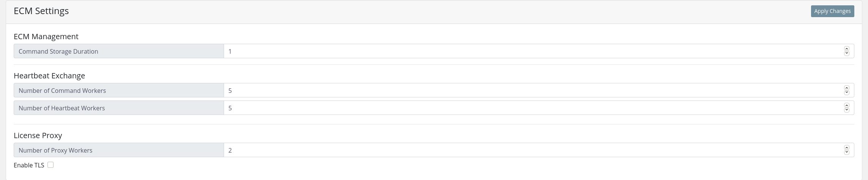Increase Number of Heartbeat Workers
This screenshot has width=868, height=180.
[x=846, y=105]
